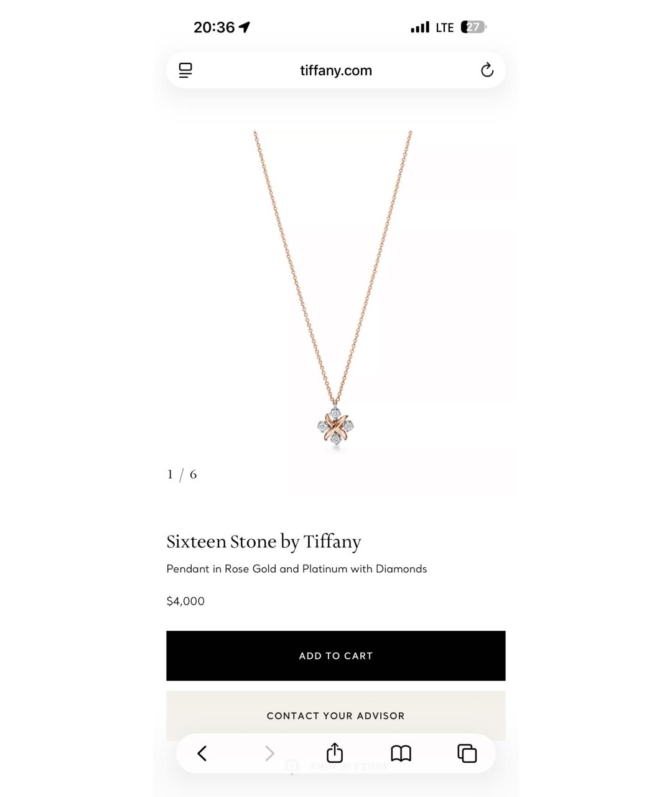672x797 pixels.
Task: Tap the Add to Cart button
Action: pos(336,655)
